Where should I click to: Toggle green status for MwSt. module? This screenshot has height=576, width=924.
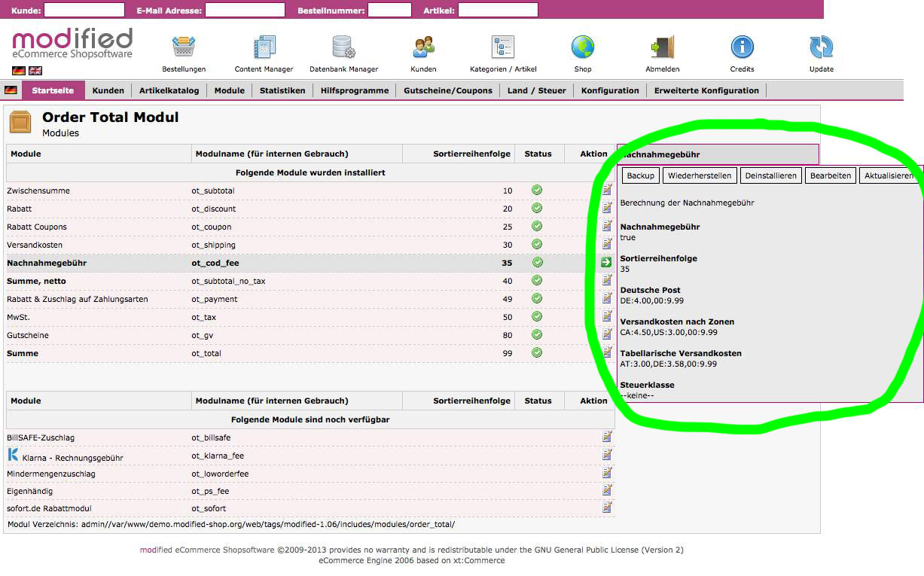pos(537,317)
